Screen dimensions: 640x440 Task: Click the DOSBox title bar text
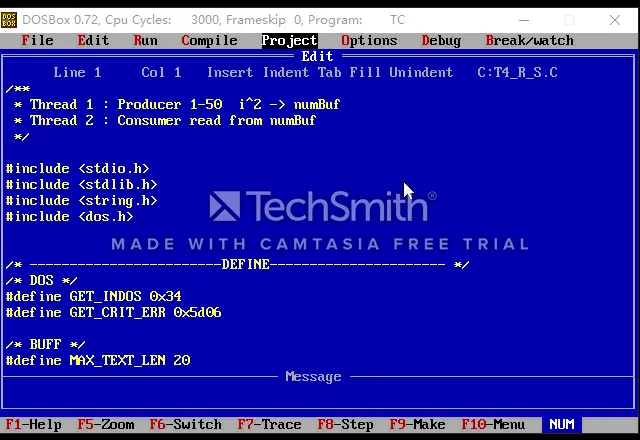(x=213, y=20)
